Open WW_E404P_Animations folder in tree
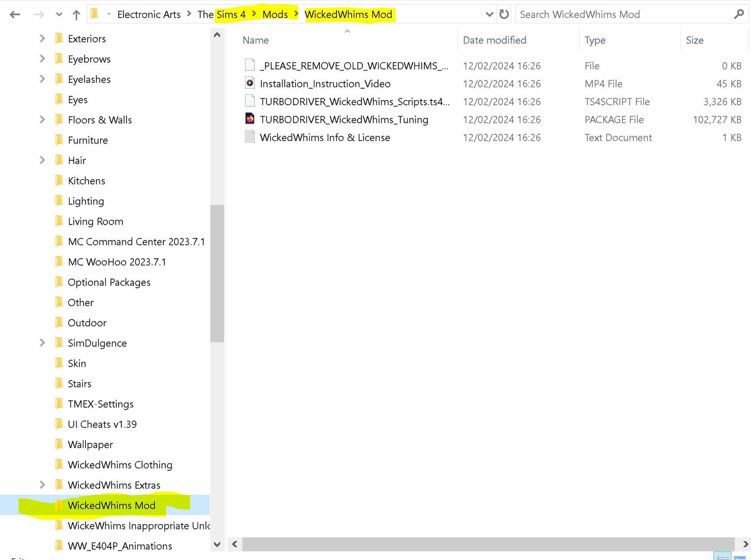This screenshot has height=560, width=751. [120, 546]
